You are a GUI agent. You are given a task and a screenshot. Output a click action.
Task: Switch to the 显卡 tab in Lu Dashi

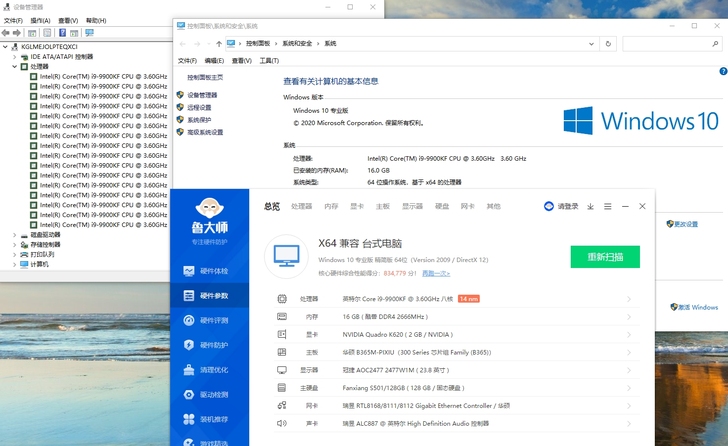coord(357,207)
